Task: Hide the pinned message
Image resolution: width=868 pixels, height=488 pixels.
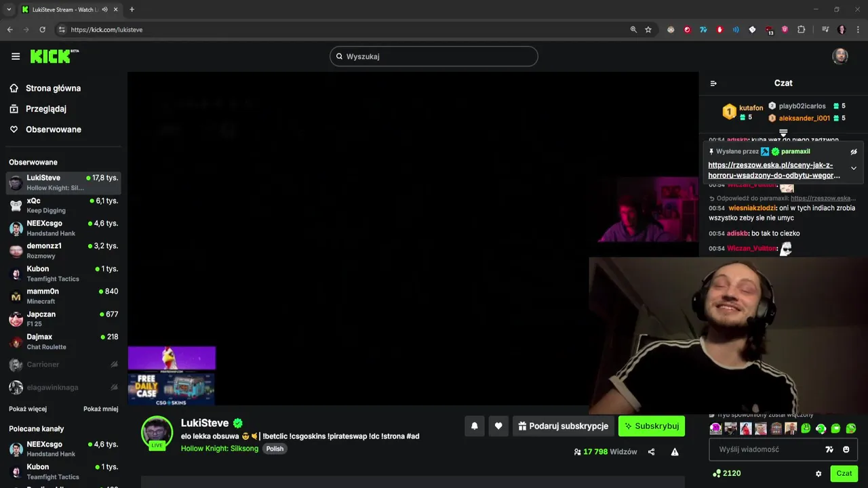Action: [x=854, y=152]
